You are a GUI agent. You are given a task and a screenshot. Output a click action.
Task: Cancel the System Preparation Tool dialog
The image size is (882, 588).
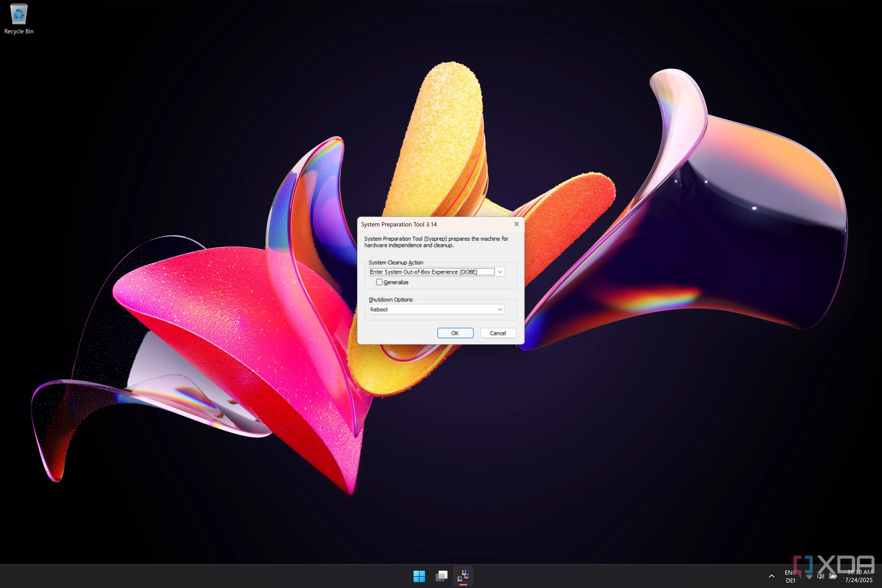coord(498,333)
